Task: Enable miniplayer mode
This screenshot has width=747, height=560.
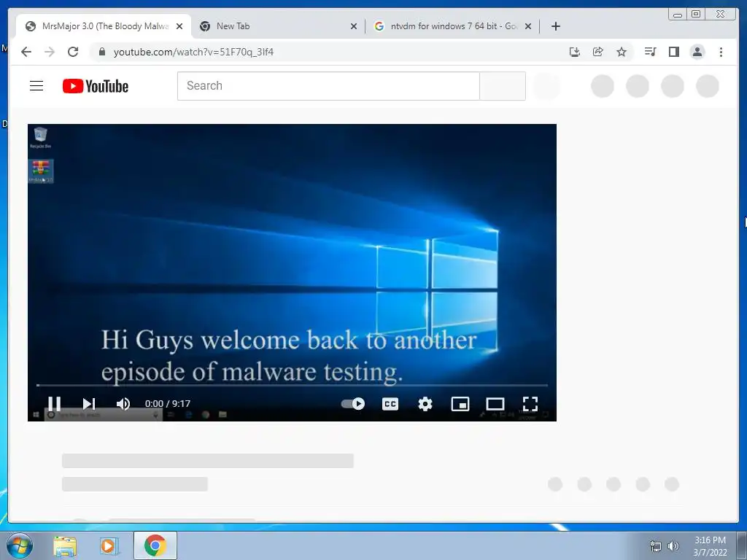Action: (x=460, y=404)
